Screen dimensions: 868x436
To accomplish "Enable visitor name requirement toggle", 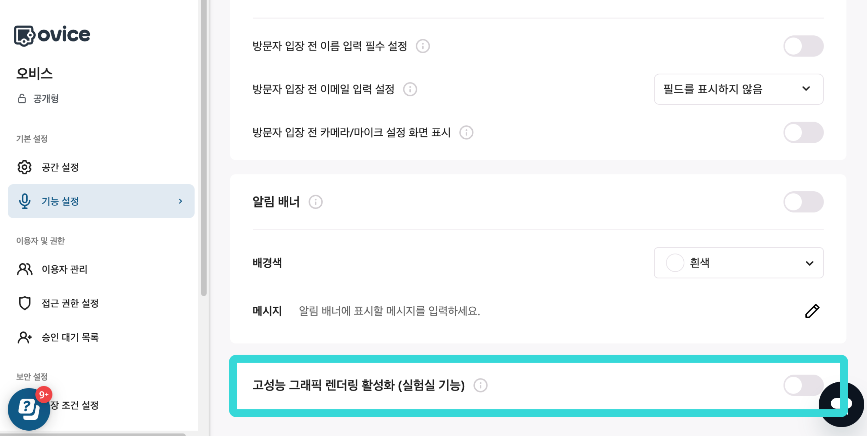I will pyautogui.click(x=803, y=46).
